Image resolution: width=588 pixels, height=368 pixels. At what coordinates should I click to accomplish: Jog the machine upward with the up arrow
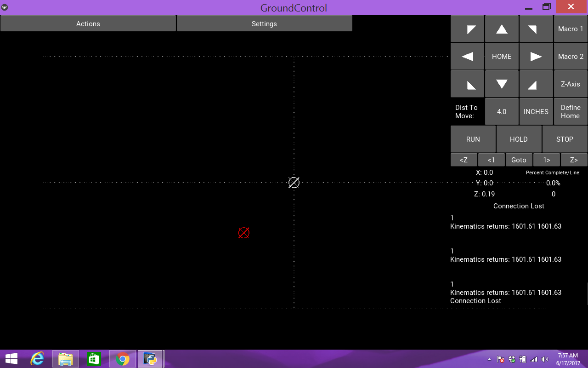coord(502,29)
